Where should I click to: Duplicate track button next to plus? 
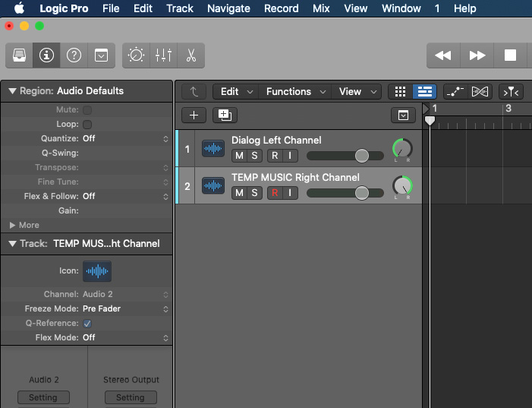pyautogui.click(x=225, y=115)
